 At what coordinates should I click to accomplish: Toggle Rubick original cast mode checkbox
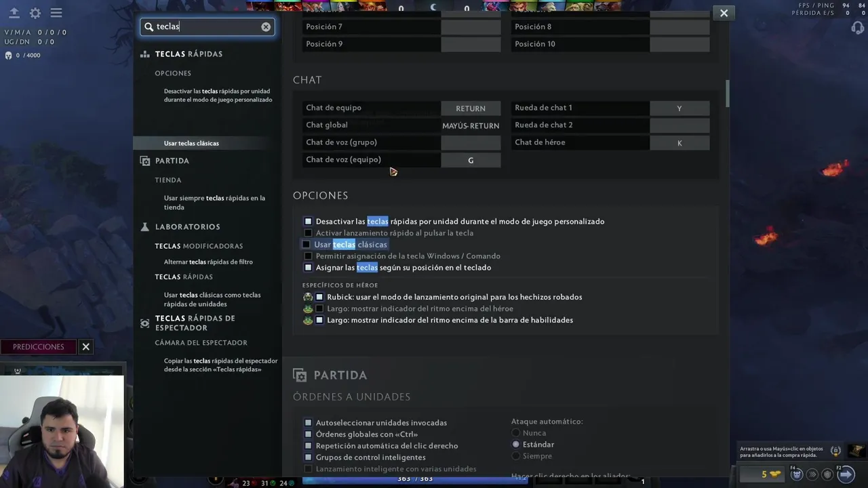pyautogui.click(x=319, y=297)
